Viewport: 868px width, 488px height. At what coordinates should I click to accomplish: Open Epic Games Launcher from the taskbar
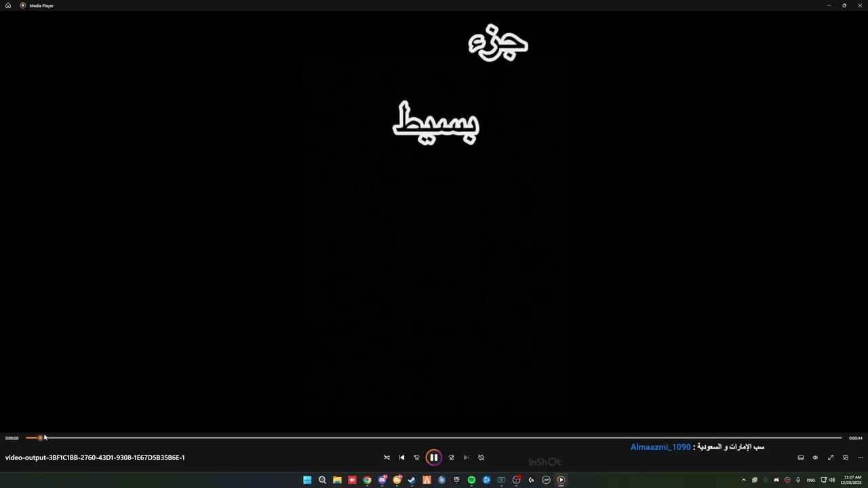[x=456, y=480]
